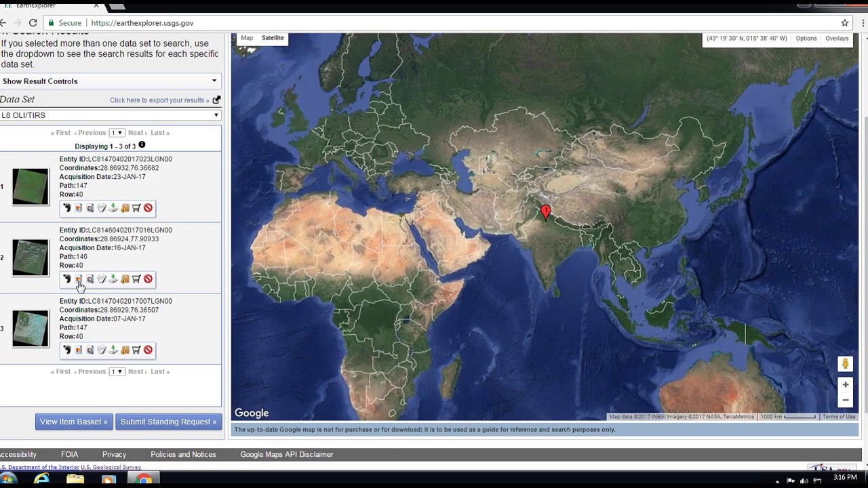Reload the EarthExplorer page
Image resolution: width=868 pixels, height=488 pixels.
33,23
